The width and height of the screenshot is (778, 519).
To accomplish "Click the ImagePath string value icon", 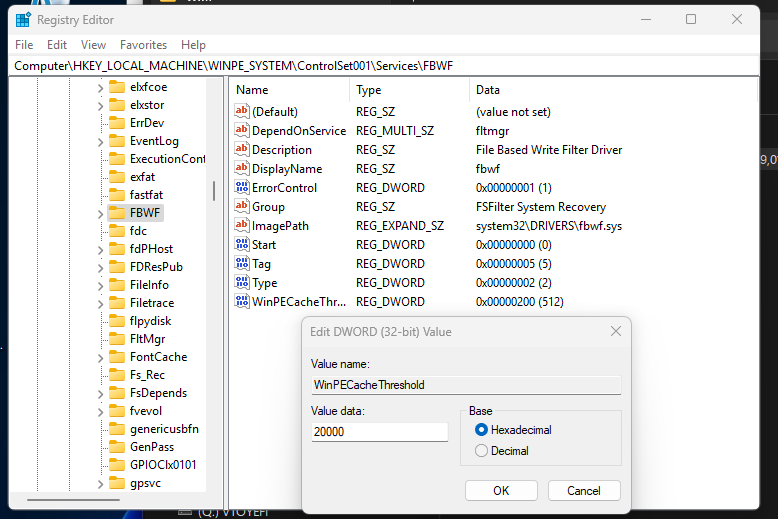I will point(242,225).
